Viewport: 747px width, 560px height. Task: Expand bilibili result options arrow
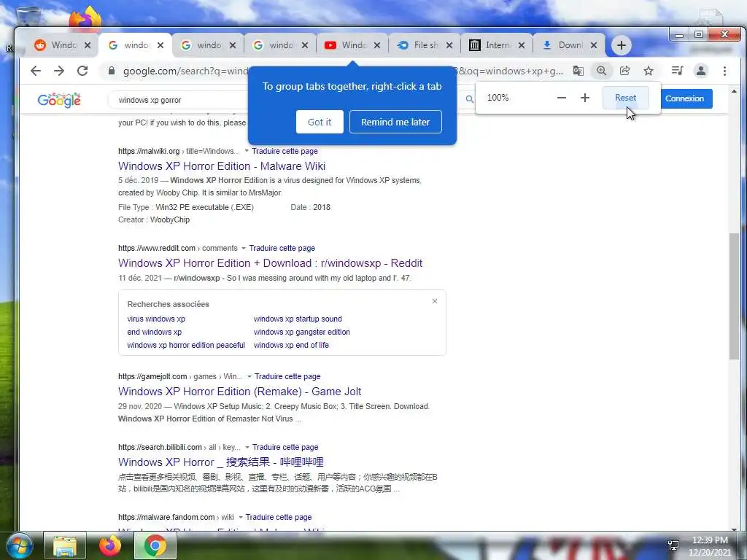click(x=247, y=447)
